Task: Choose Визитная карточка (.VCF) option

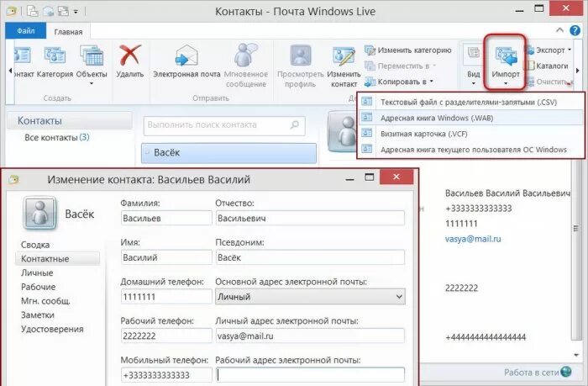Action: click(470, 134)
